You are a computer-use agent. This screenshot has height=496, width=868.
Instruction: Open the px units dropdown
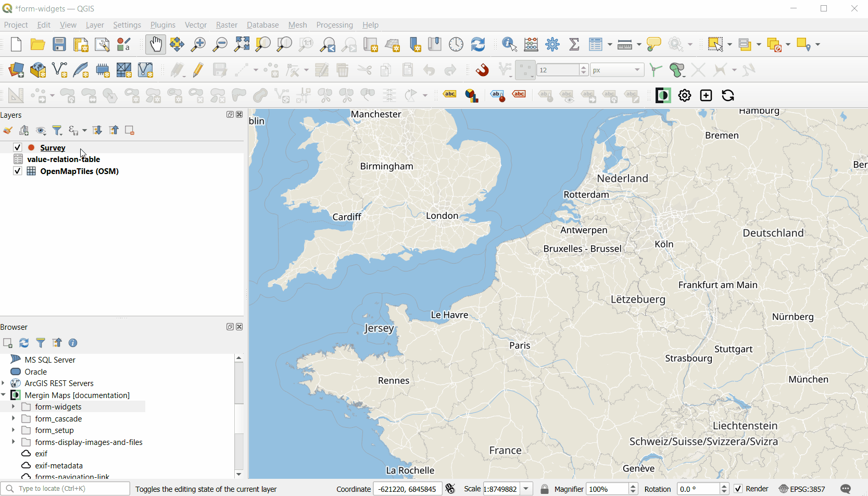coord(617,70)
